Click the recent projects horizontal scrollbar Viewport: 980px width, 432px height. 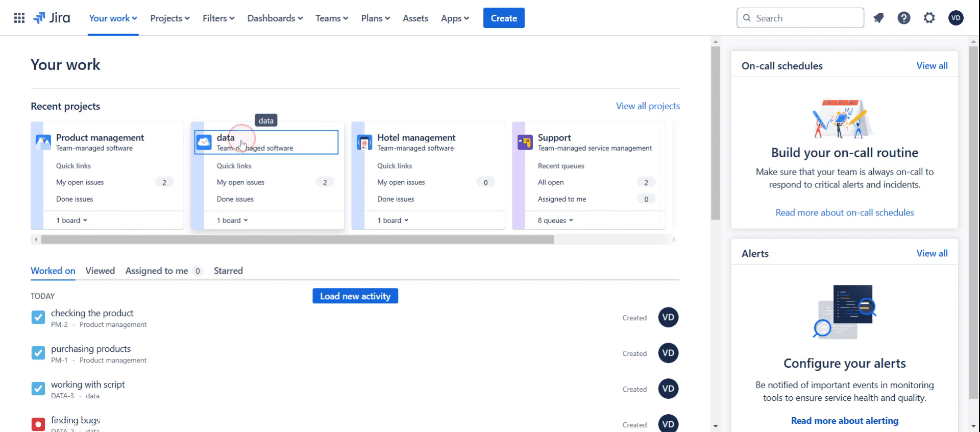click(x=297, y=239)
